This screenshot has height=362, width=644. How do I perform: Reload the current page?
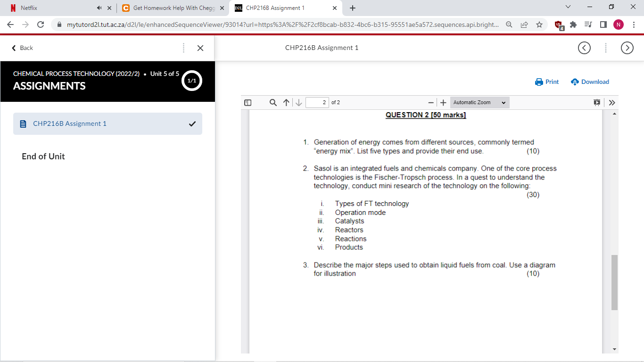(41, 25)
